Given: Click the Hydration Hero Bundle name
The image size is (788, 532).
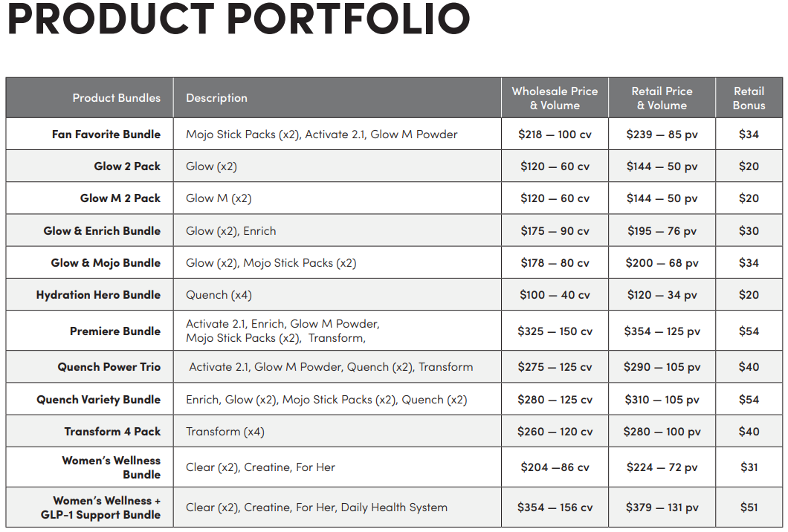Looking at the screenshot, I should (x=98, y=295).
